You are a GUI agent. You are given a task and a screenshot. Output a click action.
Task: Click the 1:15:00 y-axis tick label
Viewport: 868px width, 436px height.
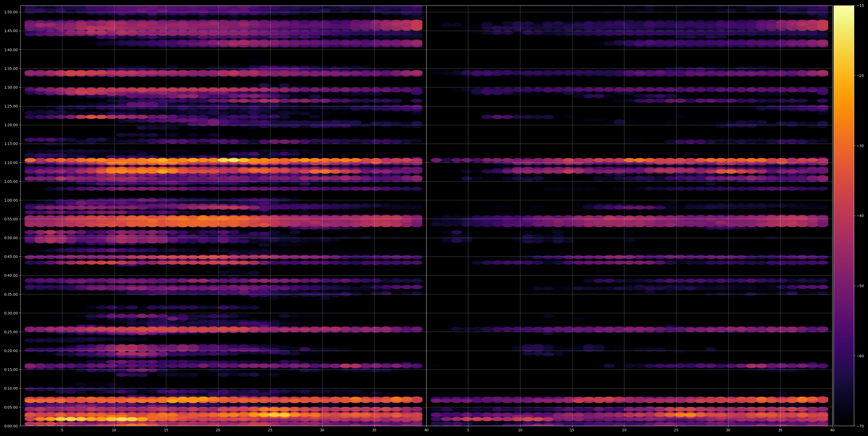coord(11,144)
